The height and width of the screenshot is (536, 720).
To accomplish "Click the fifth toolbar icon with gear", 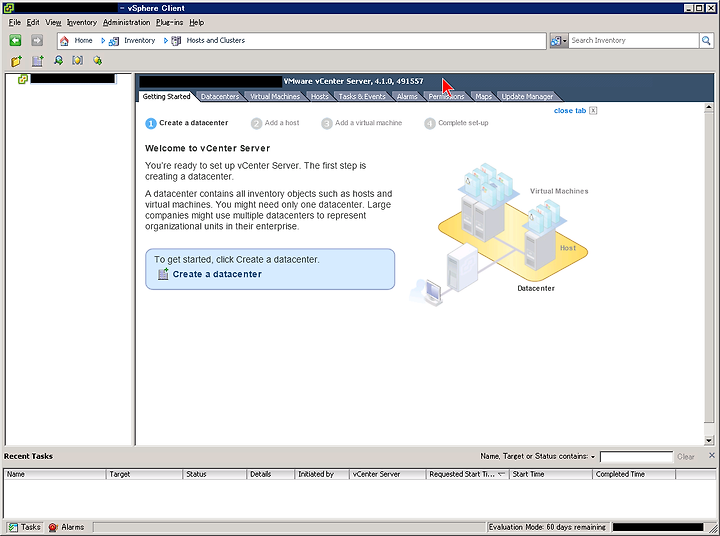I will [97, 60].
